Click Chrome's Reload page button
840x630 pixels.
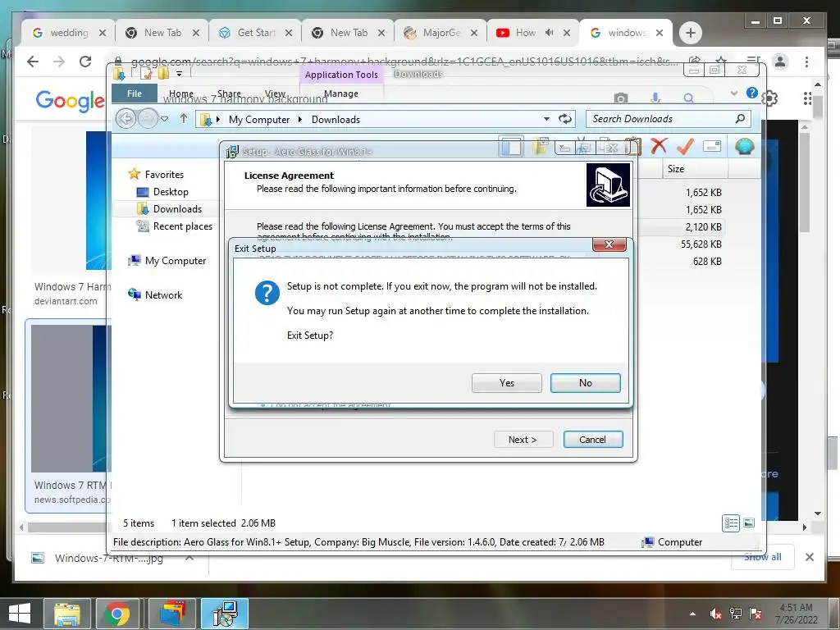click(85, 62)
